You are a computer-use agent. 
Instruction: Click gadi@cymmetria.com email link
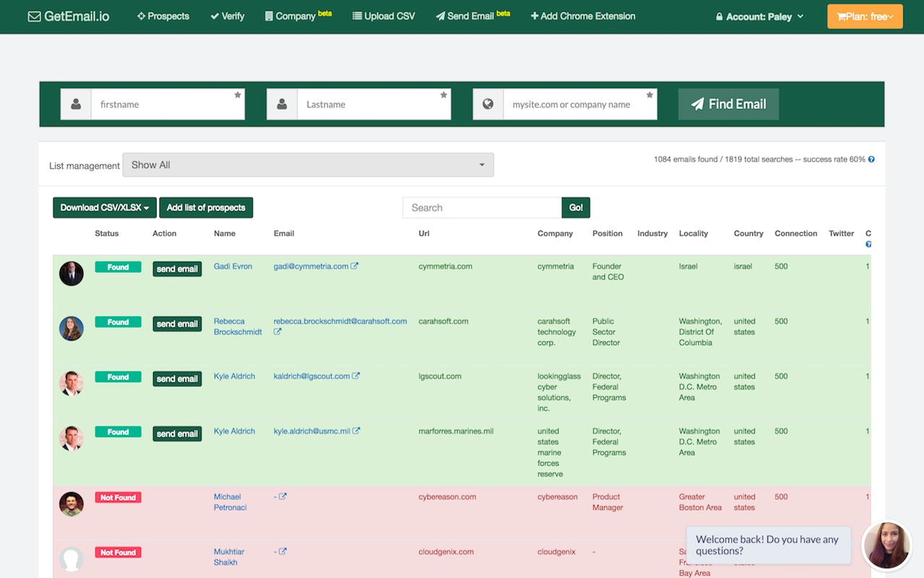click(x=311, y=266)
